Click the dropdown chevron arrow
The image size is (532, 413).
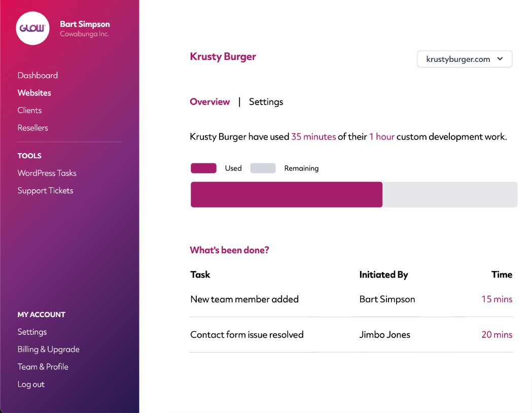click(500, 59)
